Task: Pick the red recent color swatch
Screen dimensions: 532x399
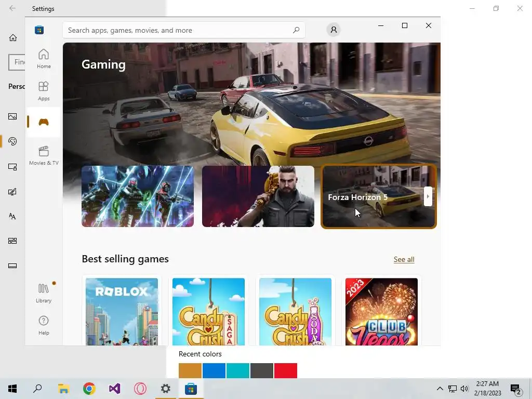Action: click(286, 370)
